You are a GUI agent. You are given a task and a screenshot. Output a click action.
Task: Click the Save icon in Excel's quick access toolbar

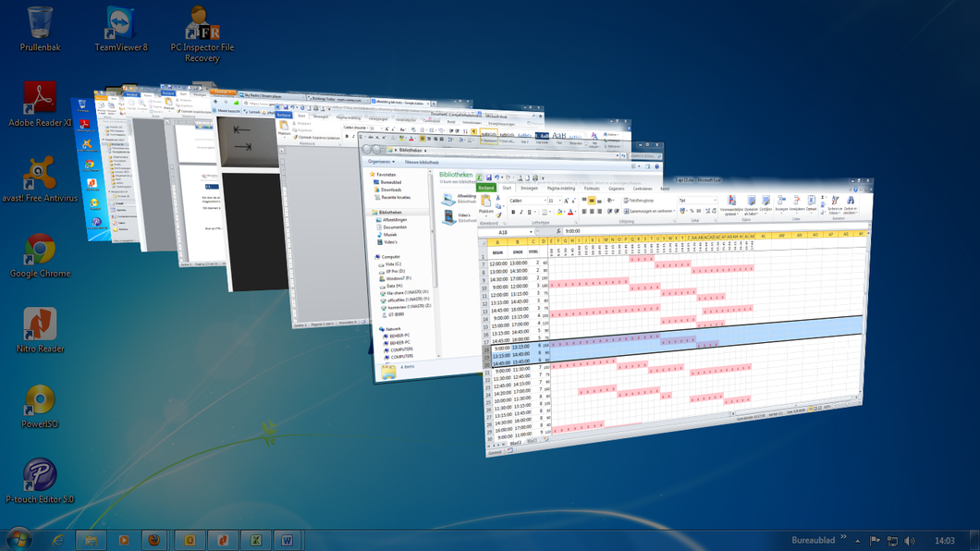point(489,178)
